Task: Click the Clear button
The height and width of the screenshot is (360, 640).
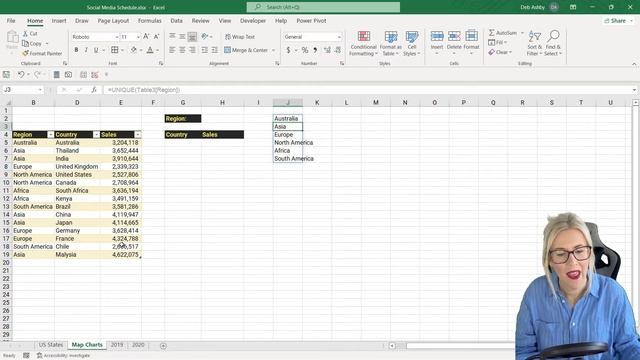Action: [x=499, y=52]
